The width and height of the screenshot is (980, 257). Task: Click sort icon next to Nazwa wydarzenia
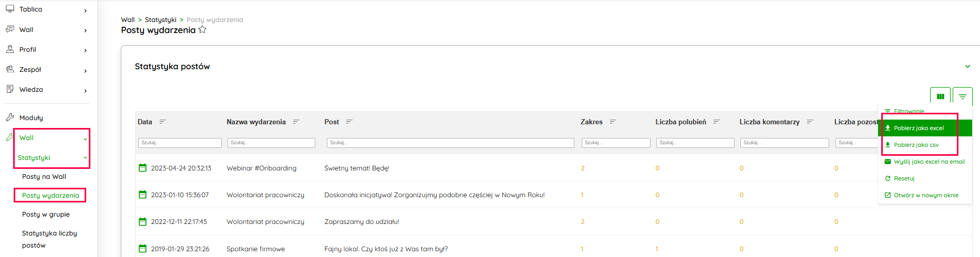[x=296, y=122]
